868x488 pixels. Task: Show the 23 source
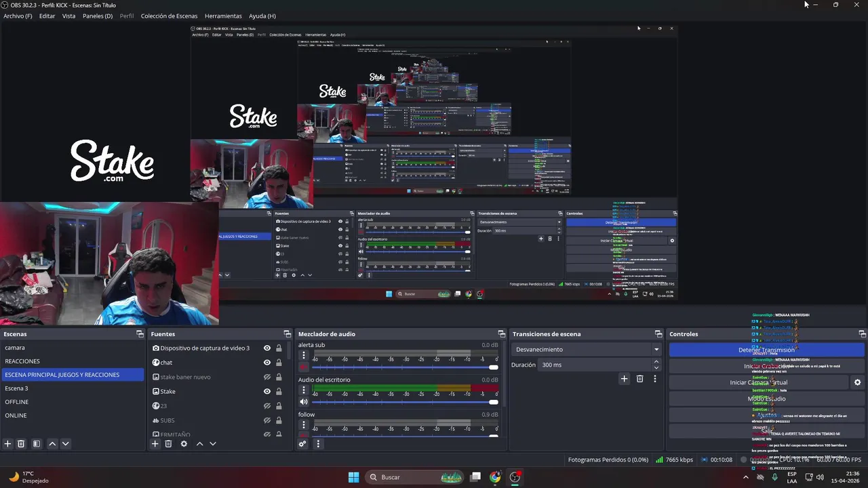coord(267,406)
